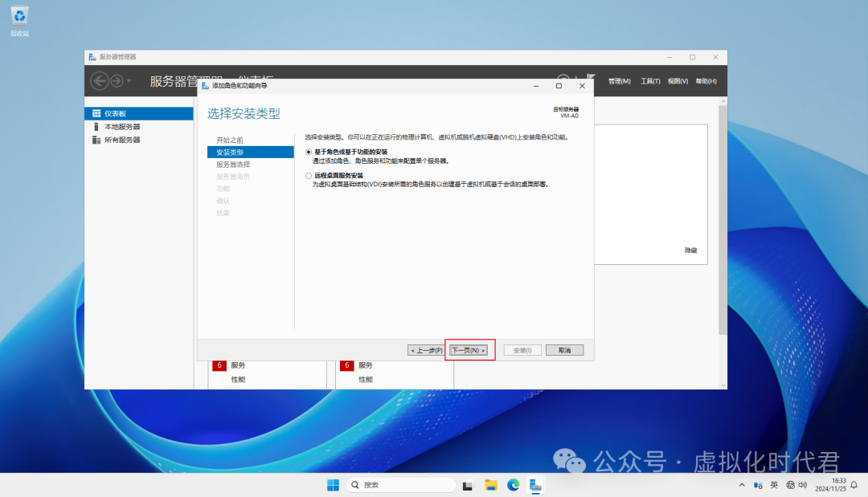Click the 隐藏 link in Server Manager
868x497 pixels.
point(690,251)
